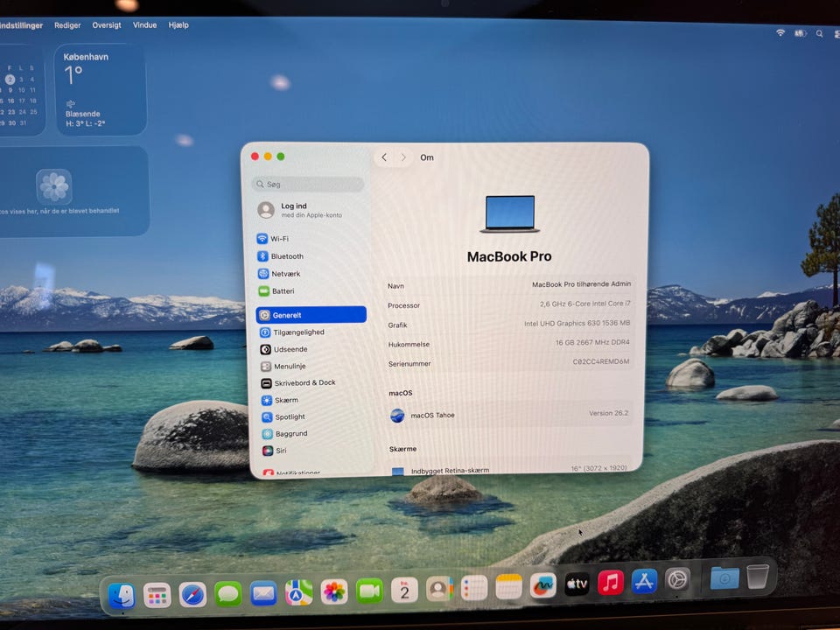Open Reminders in the Dock
The image size is (840, 630).
474,588
